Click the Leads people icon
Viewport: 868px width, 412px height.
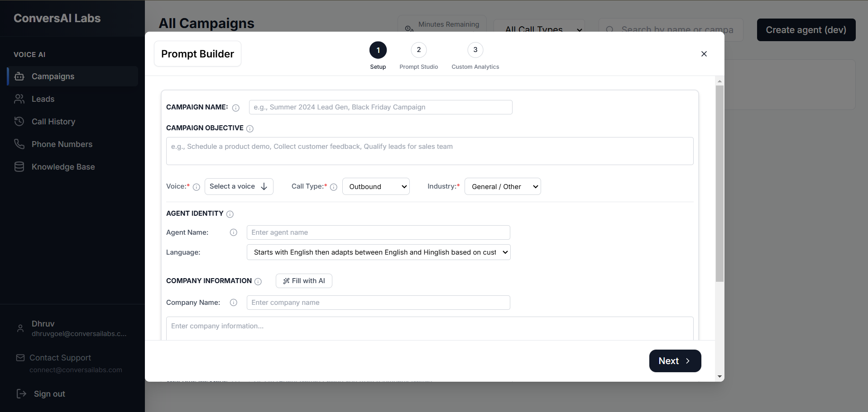point(19,99)
